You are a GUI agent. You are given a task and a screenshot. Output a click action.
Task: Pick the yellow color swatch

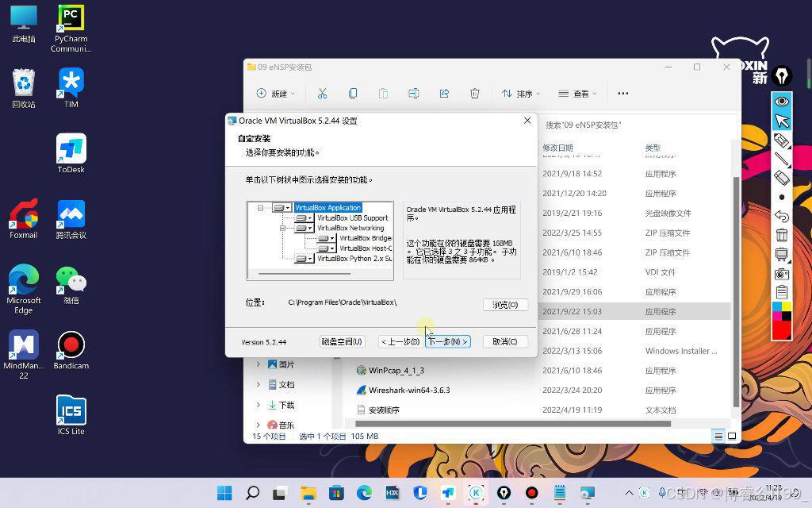(x=786, y=307)
